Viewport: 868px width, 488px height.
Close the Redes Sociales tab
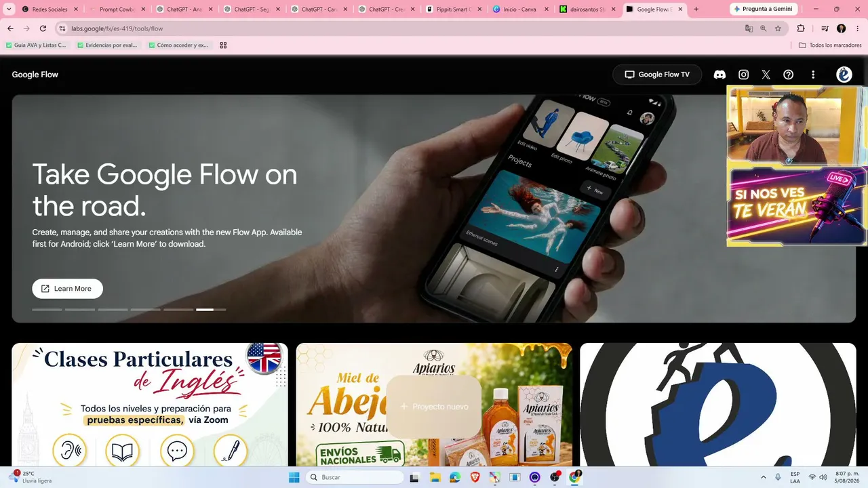click(75, 9)
